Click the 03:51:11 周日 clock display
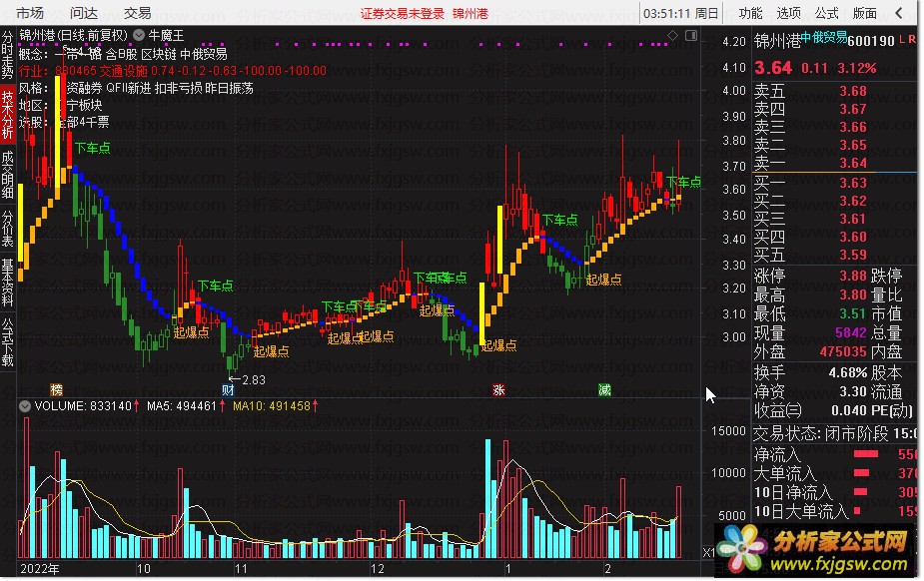 [x=680, y=13]
